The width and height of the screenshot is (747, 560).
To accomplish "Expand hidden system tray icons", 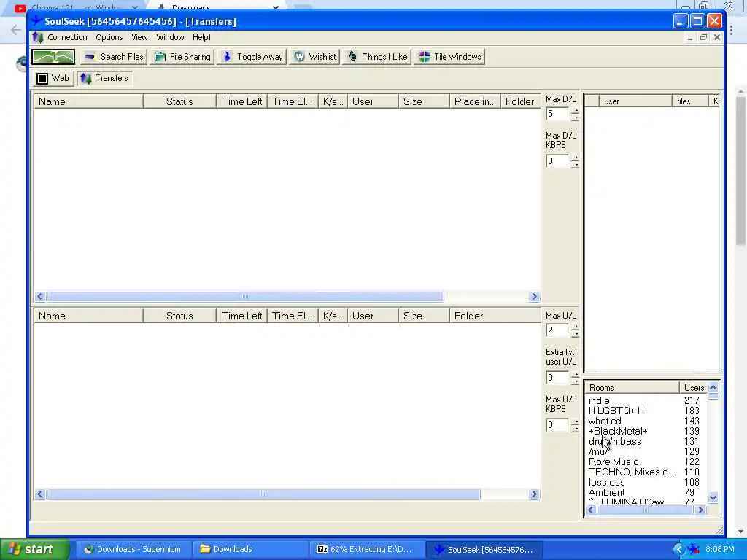I will [678, 549].
